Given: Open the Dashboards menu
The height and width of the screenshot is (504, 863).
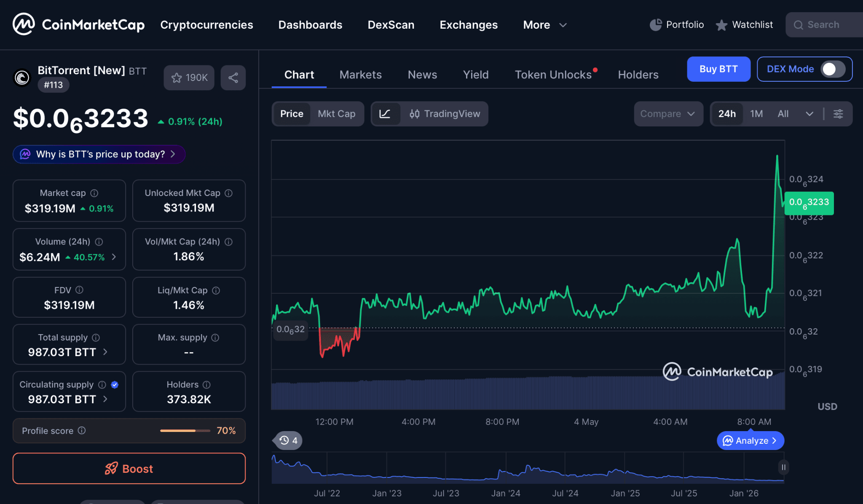Looking at the screenshot, I should [310, 25].
